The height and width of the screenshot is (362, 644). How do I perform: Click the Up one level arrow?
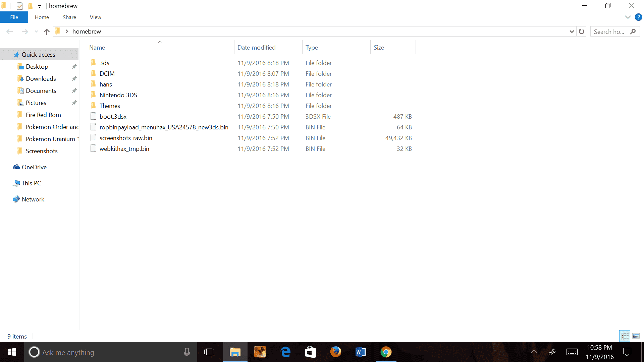(47, 32)
